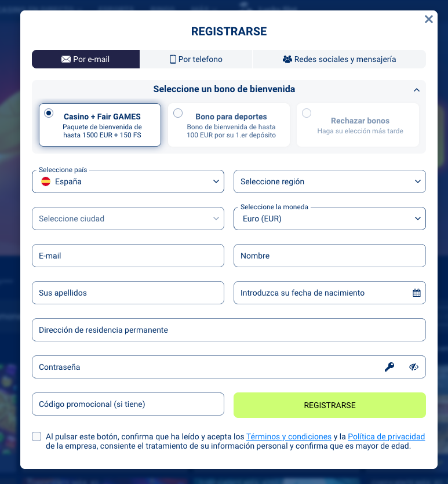Select the Por e-mail tab
Image resolution: width=448 pixels, height=484 pixels.
click(86, 59)
